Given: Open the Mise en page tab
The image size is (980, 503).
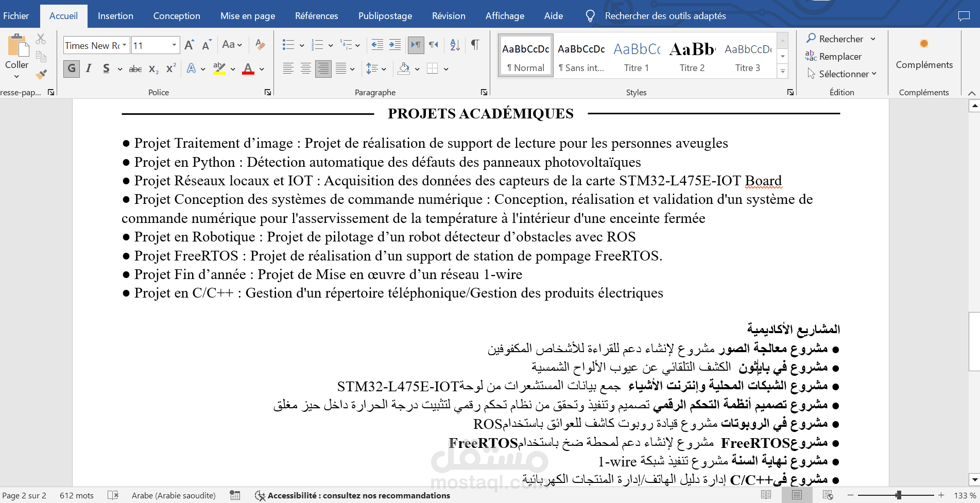Looking at the screenshot, I should coord(248,16).
